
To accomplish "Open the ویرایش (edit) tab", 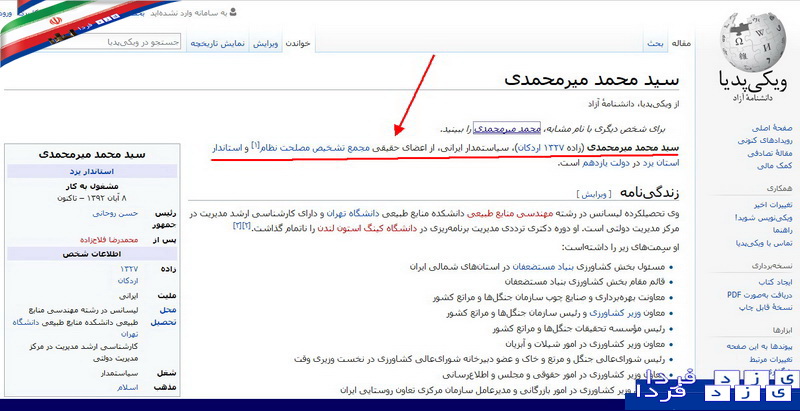I will coord(265,44).
